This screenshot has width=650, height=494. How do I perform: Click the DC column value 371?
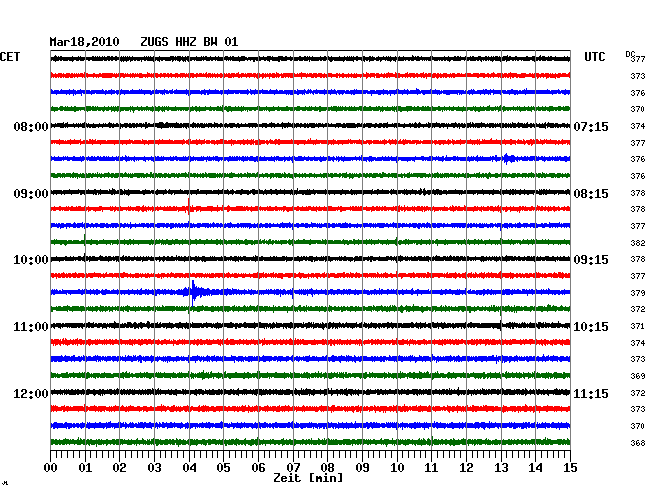click(638, 326)
